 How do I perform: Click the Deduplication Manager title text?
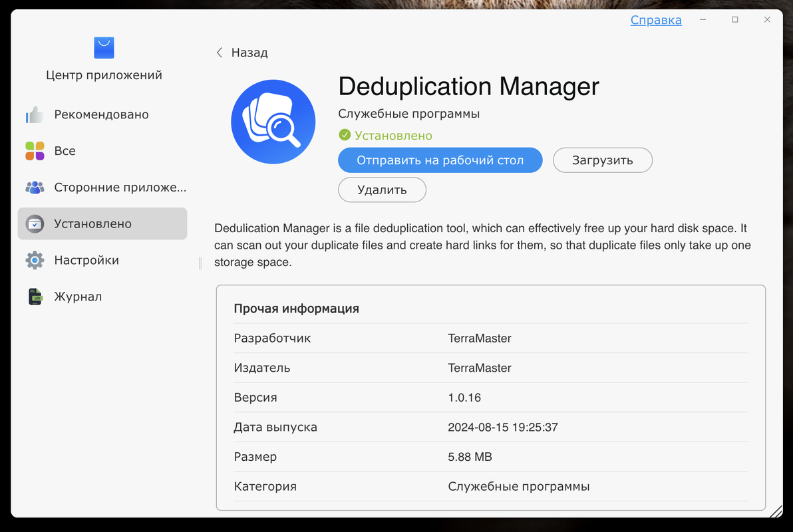coord(468,86)
